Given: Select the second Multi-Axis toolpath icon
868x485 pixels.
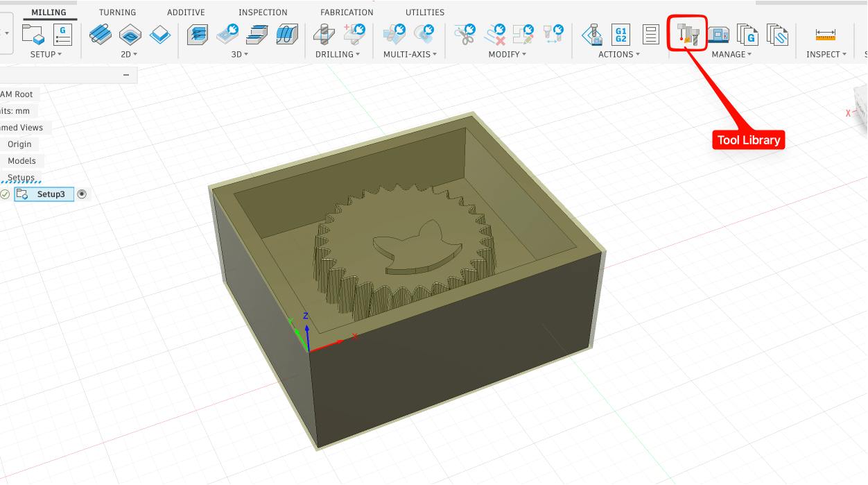Looking at the screenshot, I should click(x=424, y=34).
